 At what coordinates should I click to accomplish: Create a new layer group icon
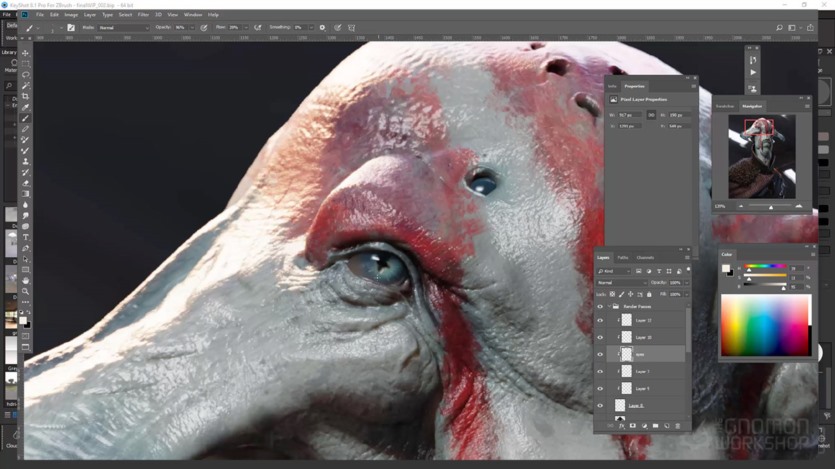click(655, 426)
